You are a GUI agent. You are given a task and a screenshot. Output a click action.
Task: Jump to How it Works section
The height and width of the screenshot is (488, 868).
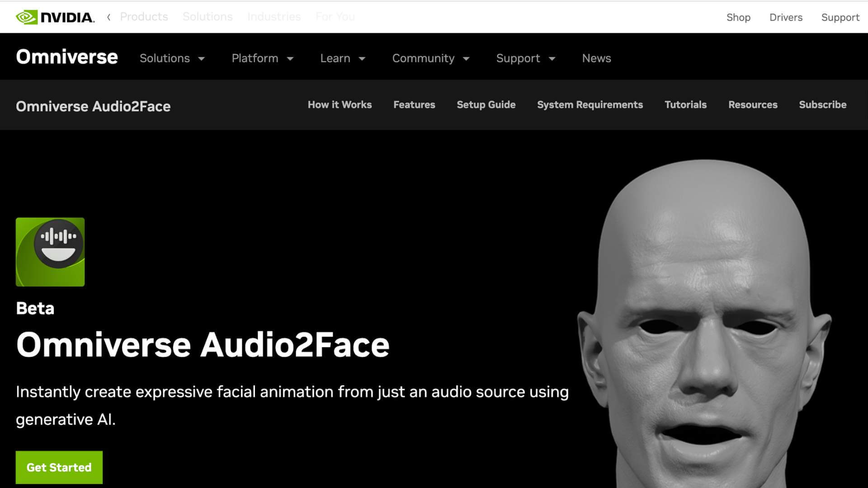[x=340, y=105]
